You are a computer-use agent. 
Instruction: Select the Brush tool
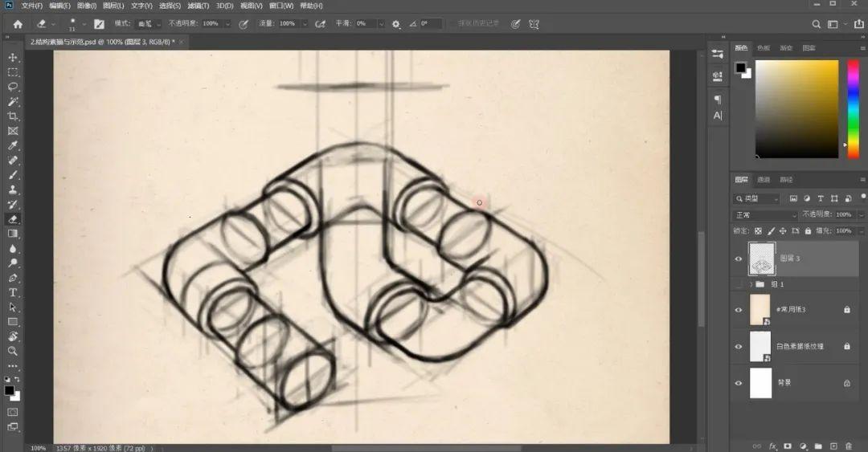[x=13, y=175]
